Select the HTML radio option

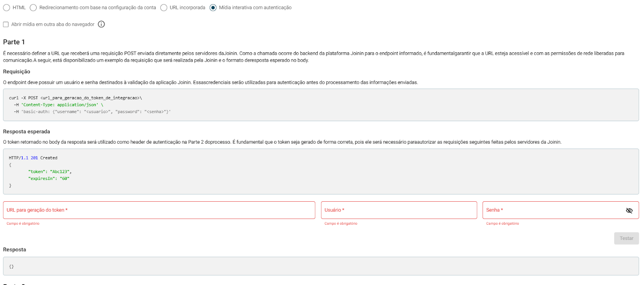pos(6,8)
